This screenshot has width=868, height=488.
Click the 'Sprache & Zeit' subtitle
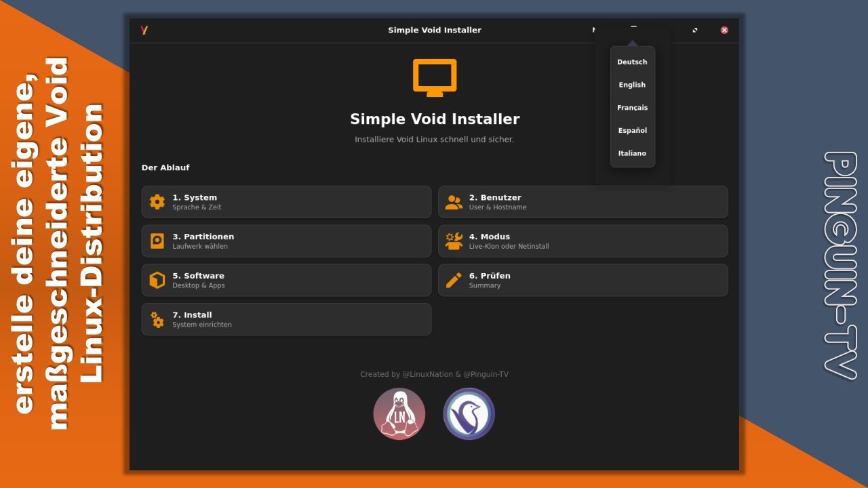[x=197, y=207]
